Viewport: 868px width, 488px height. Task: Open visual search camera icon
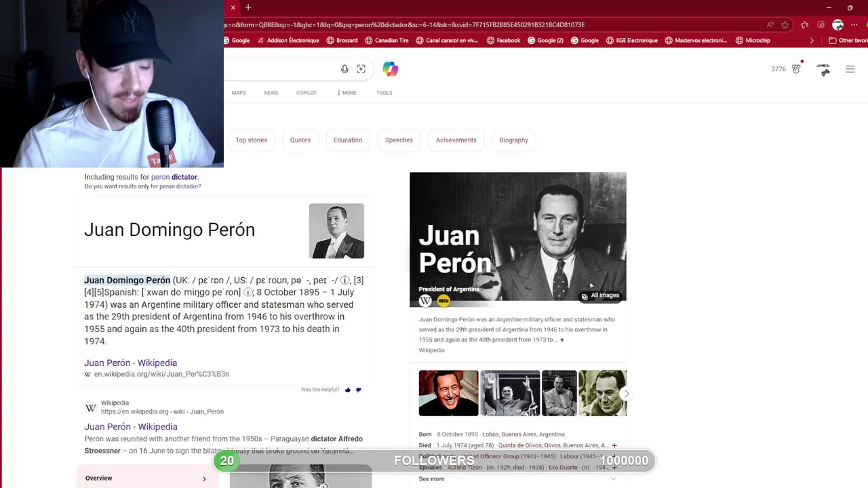pos(361,69)
